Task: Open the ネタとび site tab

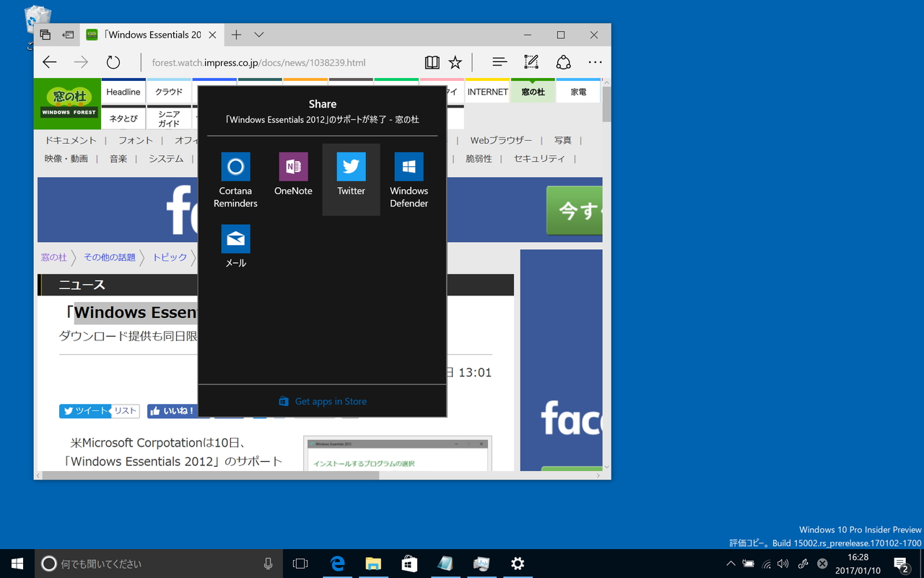Action: [x=123, y=118]
